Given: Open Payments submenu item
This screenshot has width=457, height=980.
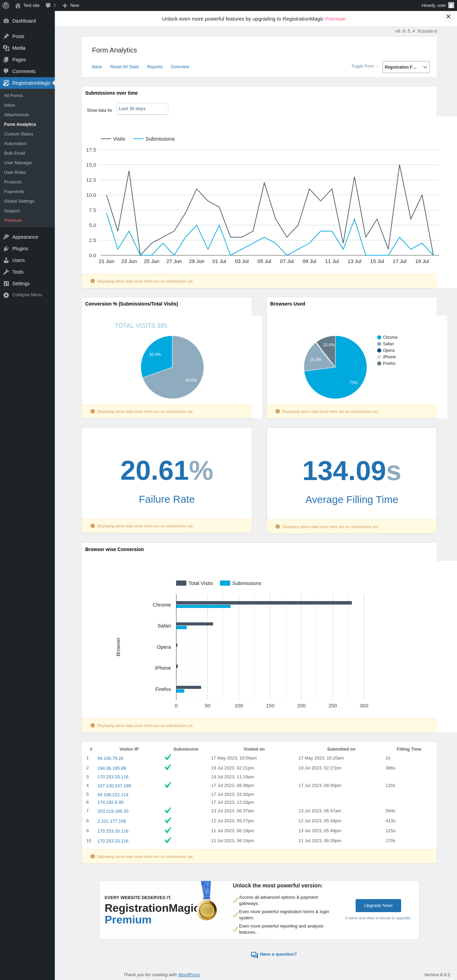Looking at the screenshot, I should point(14,192).
